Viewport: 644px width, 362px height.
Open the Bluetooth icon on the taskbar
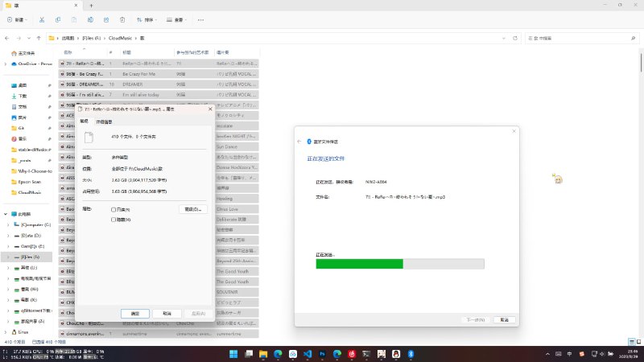[411, 354]
